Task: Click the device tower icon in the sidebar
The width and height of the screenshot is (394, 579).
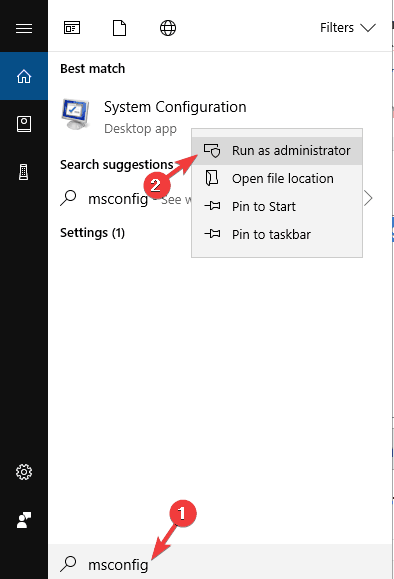Action: click(24, 172)
